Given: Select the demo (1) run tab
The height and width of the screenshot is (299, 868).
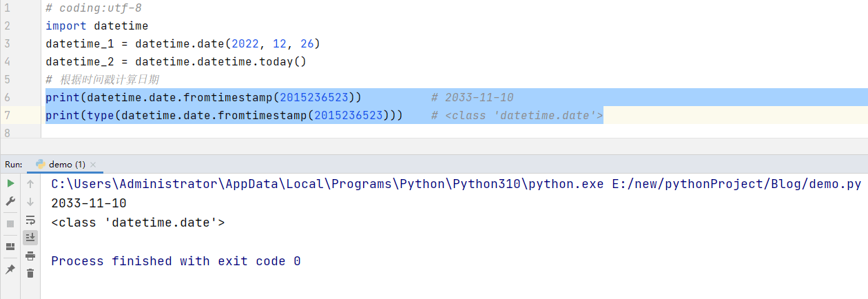Looking at the screenshot, I should tap(67, 165).
